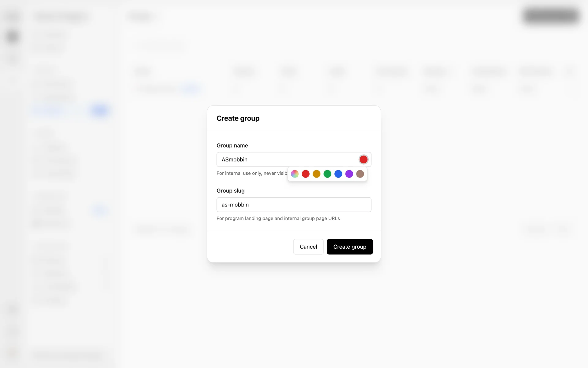The height and width of the screenshot is (368, 588).
Task: Click the program landing page URLs helper text
Action: click(x=278, y=218)
